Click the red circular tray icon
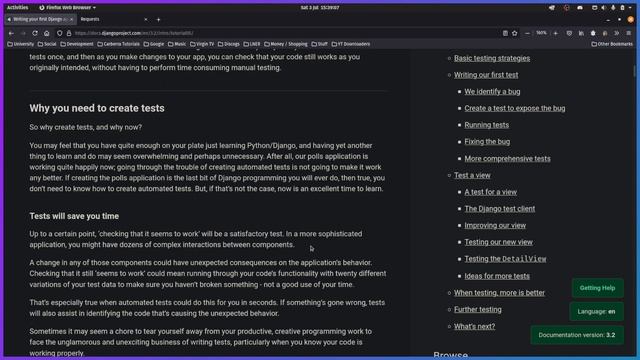Image resolution: width=640 pixels, height=360 pixels. (566, 7)
